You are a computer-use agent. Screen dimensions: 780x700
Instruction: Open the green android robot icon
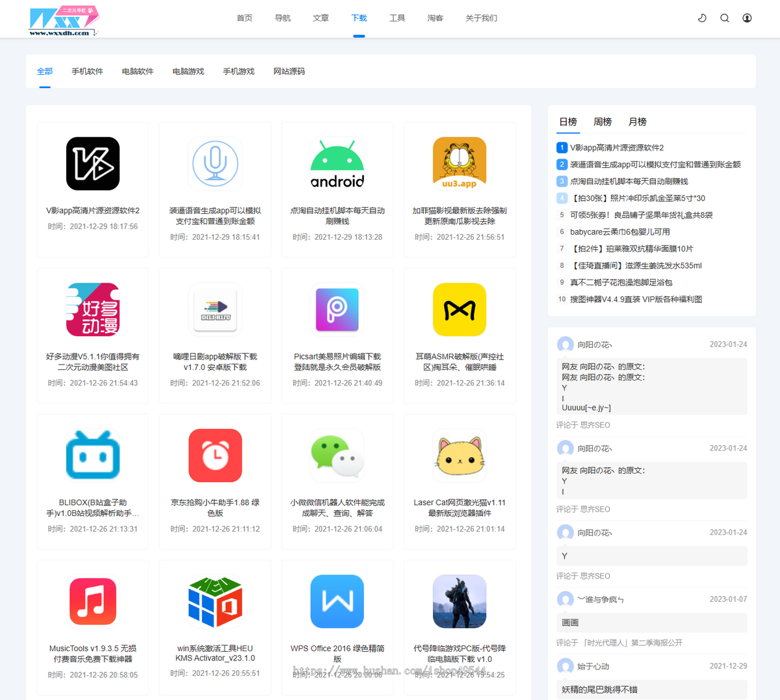coord(337,164)
